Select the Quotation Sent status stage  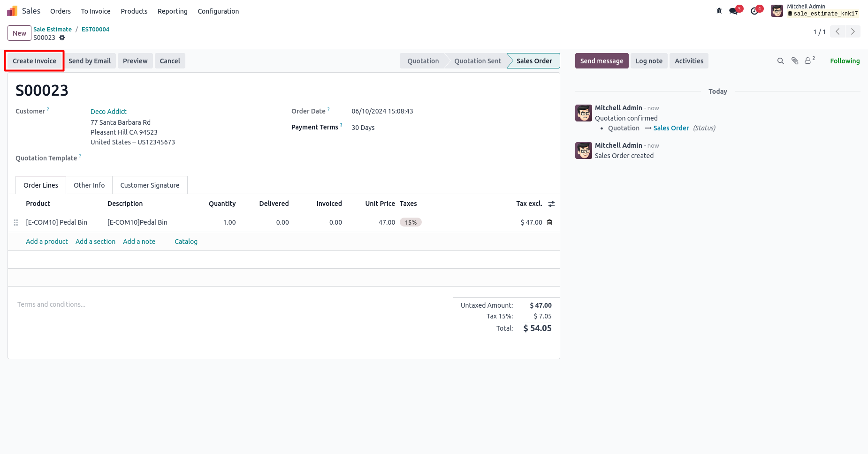pos(477,61)
